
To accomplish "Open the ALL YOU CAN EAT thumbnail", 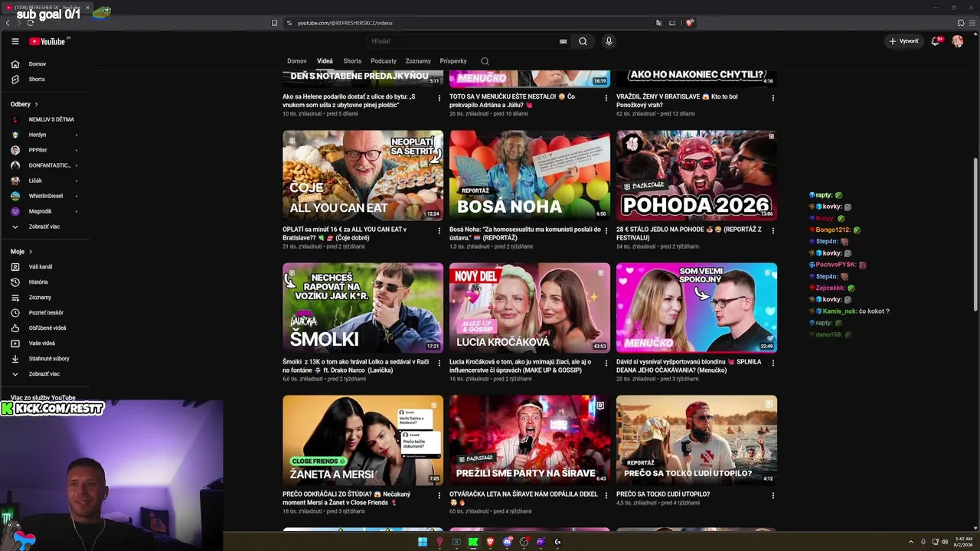I will coord(363,175).
